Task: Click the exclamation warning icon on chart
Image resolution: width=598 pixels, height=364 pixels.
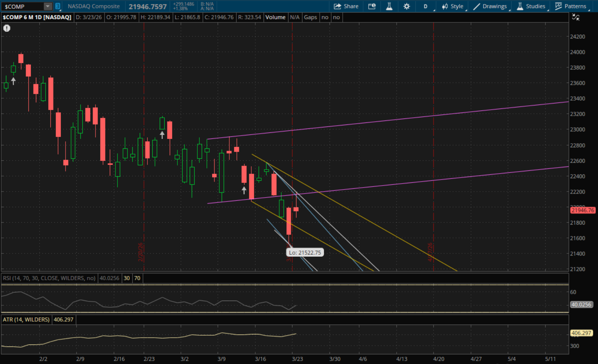Action: (7, 28)
